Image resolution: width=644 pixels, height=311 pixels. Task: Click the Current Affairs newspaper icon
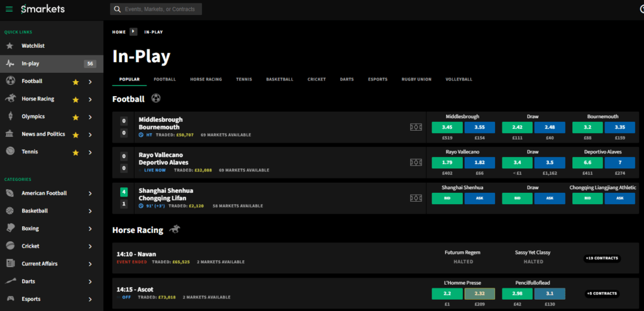point(10,264)
